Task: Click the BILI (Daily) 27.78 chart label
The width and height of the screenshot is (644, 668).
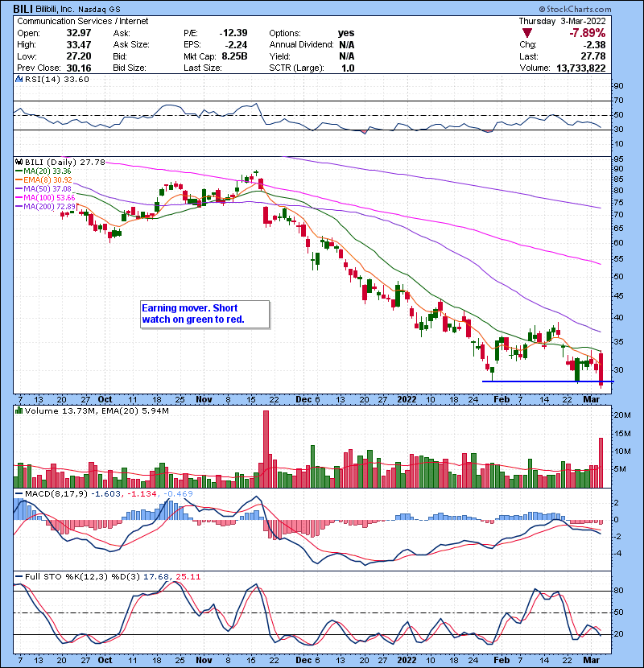Action: click(x=64, y=163)
